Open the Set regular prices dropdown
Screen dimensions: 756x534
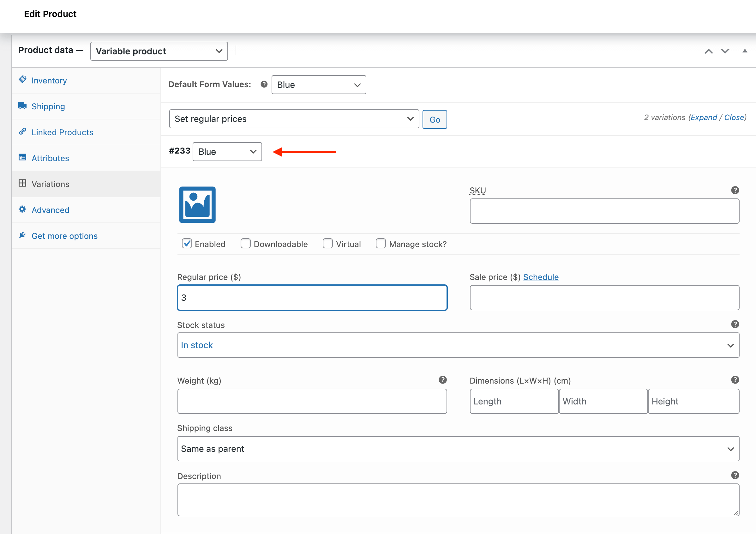[294, 119]
